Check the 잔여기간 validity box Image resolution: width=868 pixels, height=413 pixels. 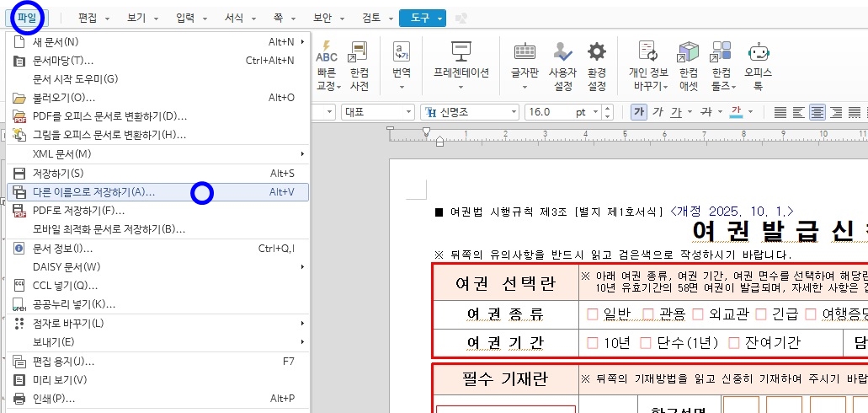pos(734,342)
